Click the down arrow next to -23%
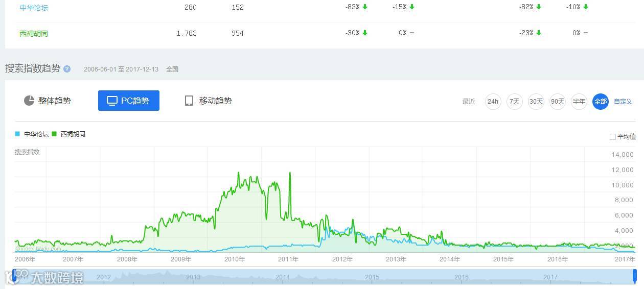The image size is (644, 289). tap(539, 33)
